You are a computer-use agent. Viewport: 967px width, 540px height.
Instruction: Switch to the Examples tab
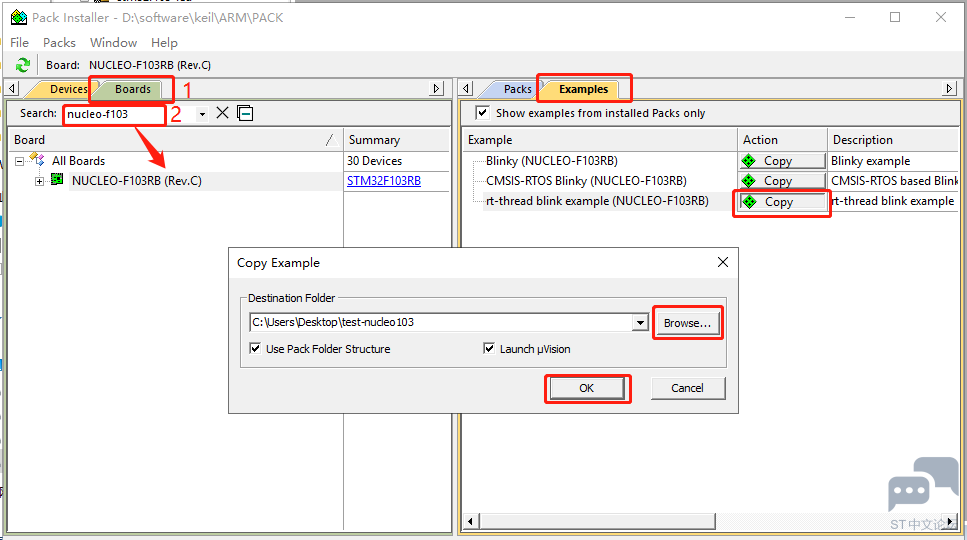pyautogui.click(x=583, y=89)
